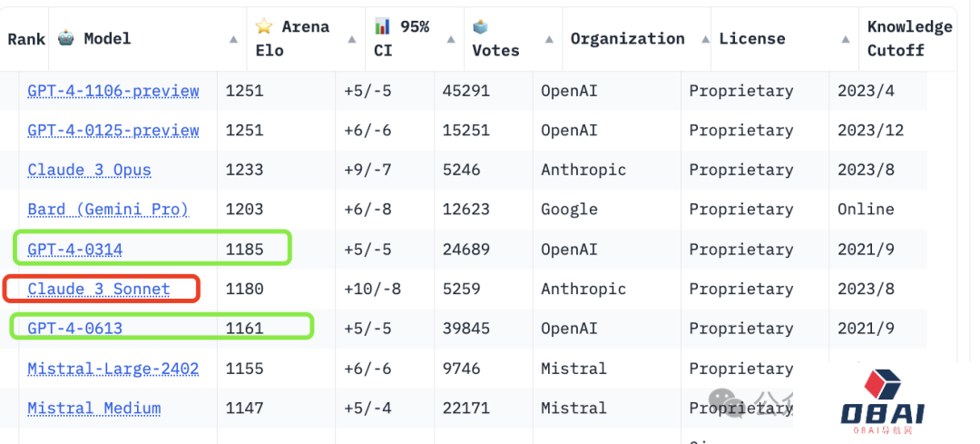Click the Model column sort arrow

234,39
